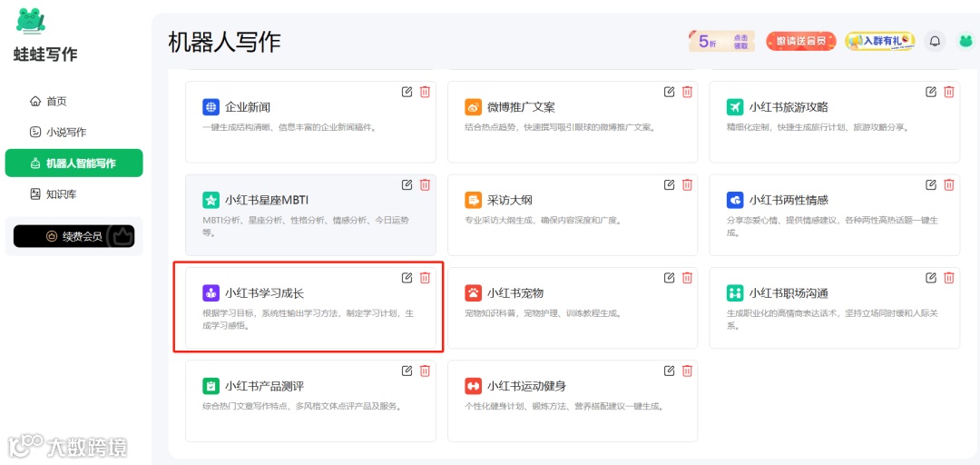
Task: Edit the 小红书运动健身 card
Action: pos(669,371)
